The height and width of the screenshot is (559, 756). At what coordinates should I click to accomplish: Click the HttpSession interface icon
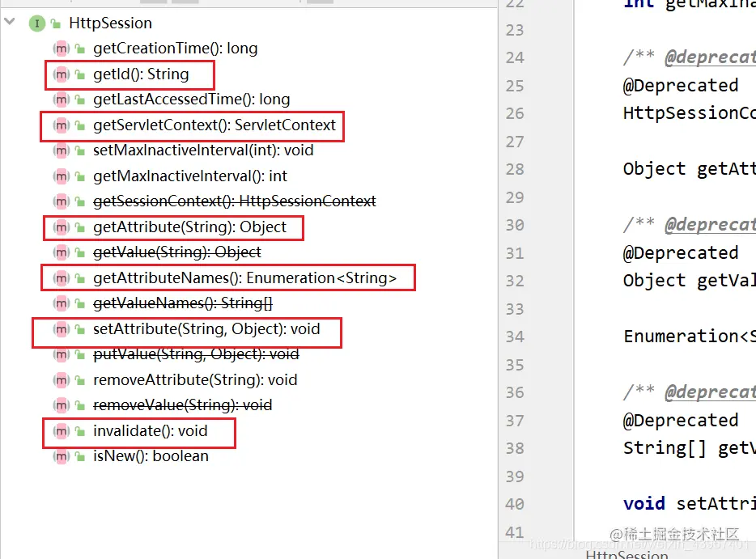pos(37,23)
